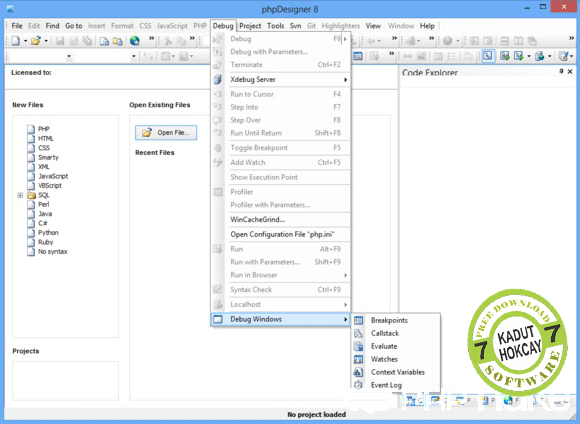
Task: Show overflow chevron at far right of top toolbar
Action: tap(571, 38)
